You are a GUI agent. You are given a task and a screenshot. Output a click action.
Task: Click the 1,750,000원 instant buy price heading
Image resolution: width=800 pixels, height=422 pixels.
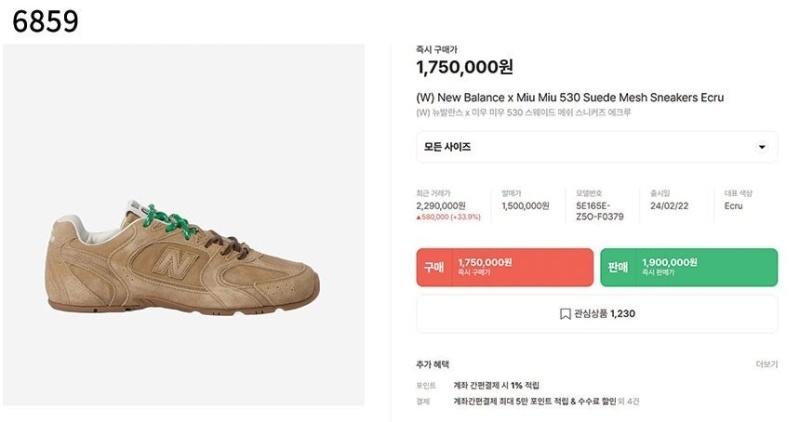464,67
